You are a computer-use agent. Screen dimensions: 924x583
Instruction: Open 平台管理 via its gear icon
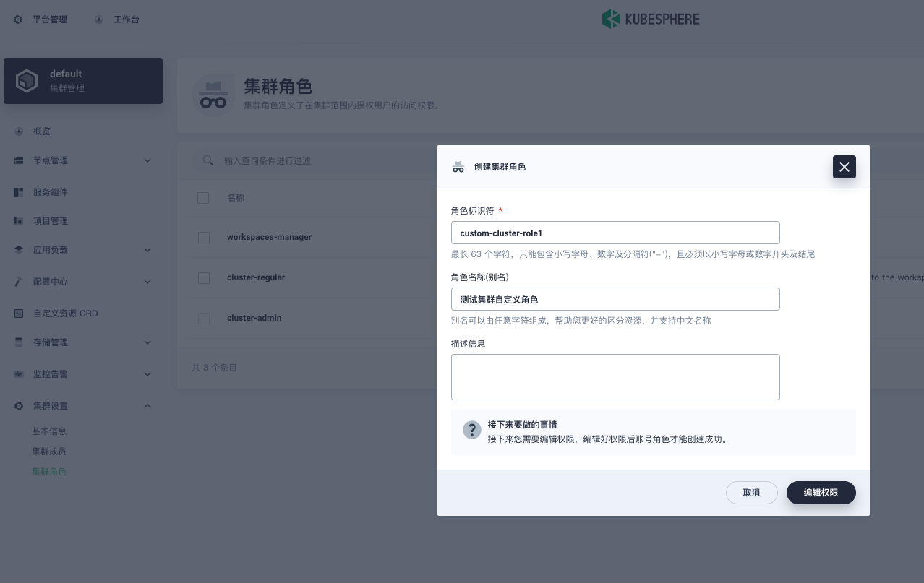click(x=18, y=20)
